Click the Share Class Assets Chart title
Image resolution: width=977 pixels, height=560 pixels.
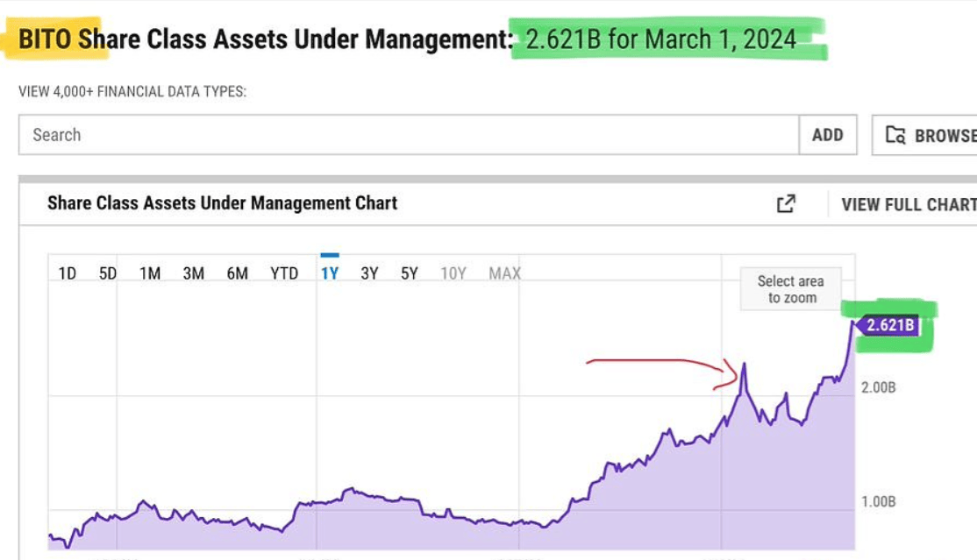click(222, 203)
